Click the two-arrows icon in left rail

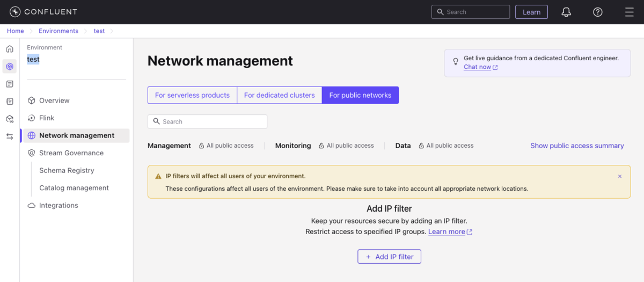point(10,136)
